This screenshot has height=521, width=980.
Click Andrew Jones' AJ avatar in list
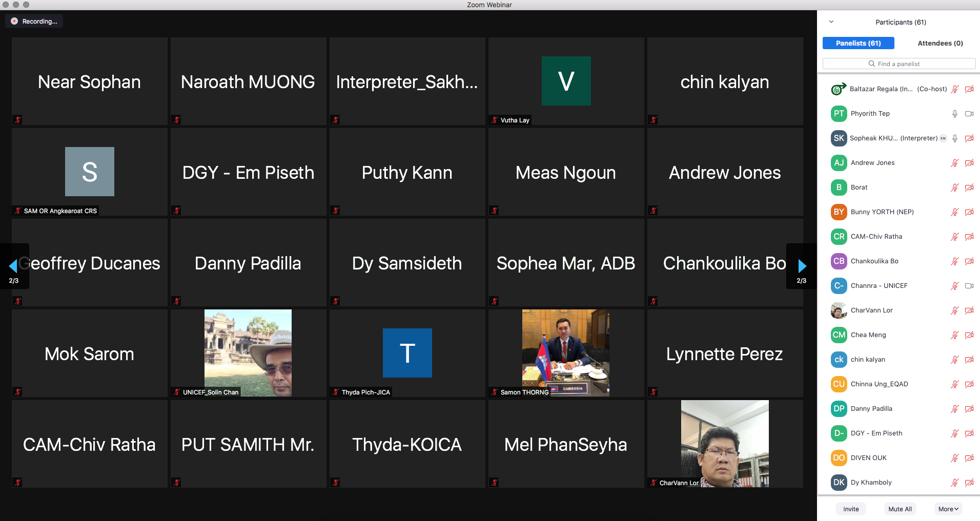pos(839,163)
